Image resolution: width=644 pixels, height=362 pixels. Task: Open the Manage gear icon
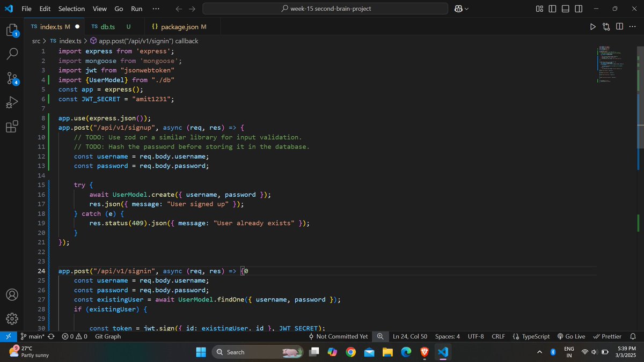12,319
